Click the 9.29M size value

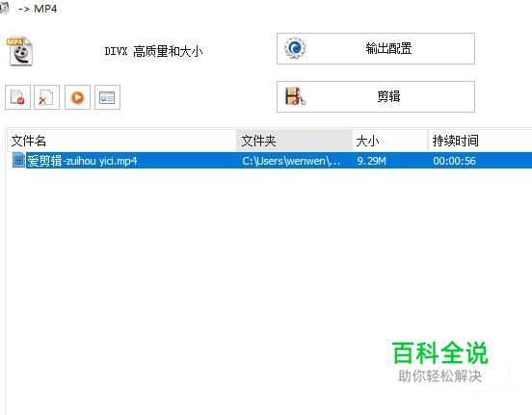coord(371,161)
